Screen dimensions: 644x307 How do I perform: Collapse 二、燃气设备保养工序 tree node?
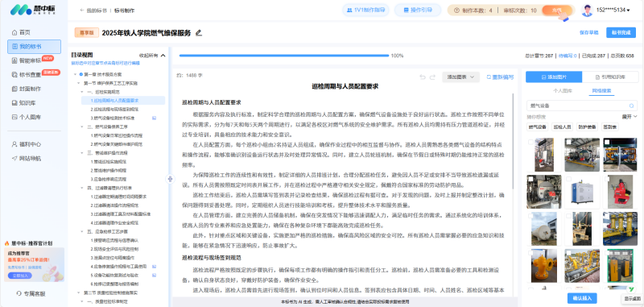pyautogui.click(x=83, y=127)
